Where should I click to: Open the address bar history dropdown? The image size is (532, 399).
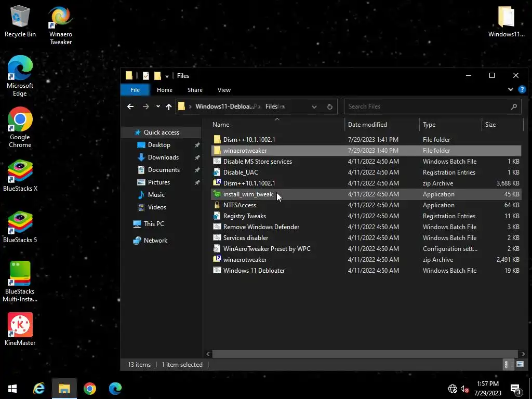pyautogui.click(x=314, y=107)
